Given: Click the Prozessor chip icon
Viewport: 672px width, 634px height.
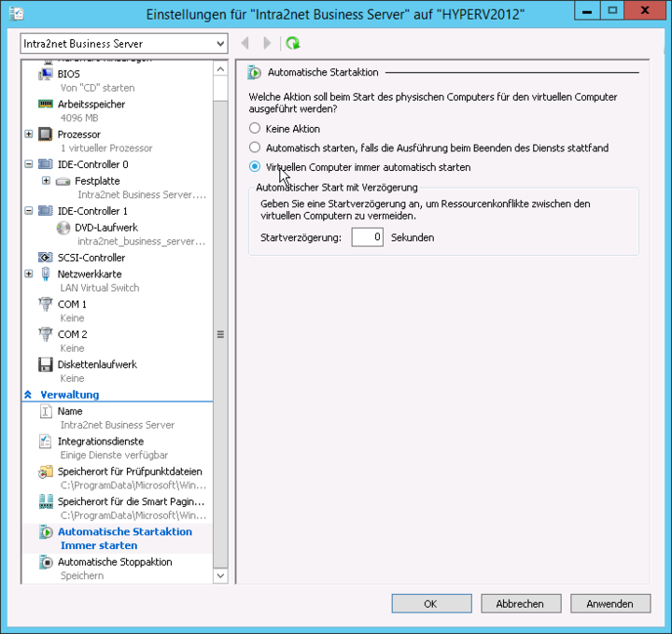Looking at the screenshot, I should [x=46, y=134].
